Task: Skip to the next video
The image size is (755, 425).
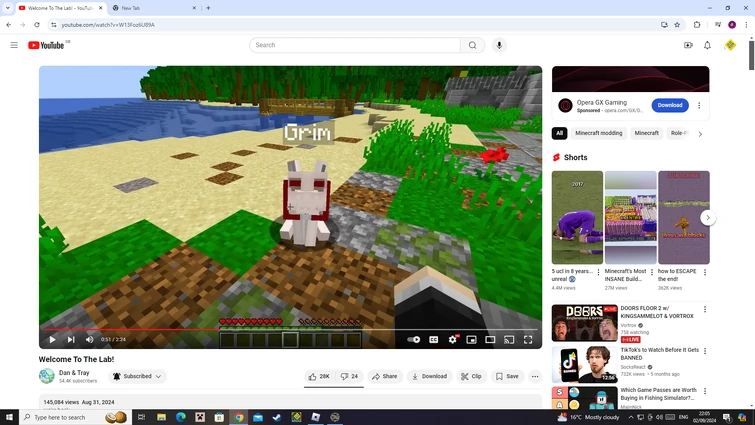Action: [71, 339]
